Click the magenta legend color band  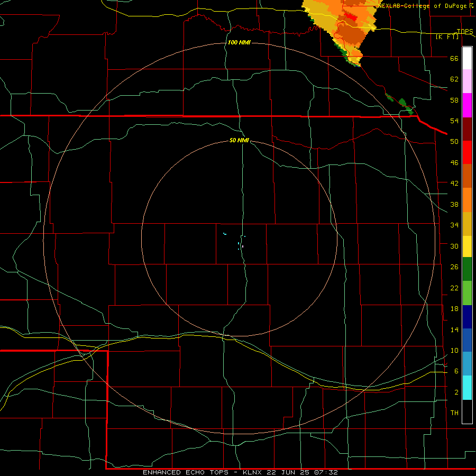click(467, 105)
